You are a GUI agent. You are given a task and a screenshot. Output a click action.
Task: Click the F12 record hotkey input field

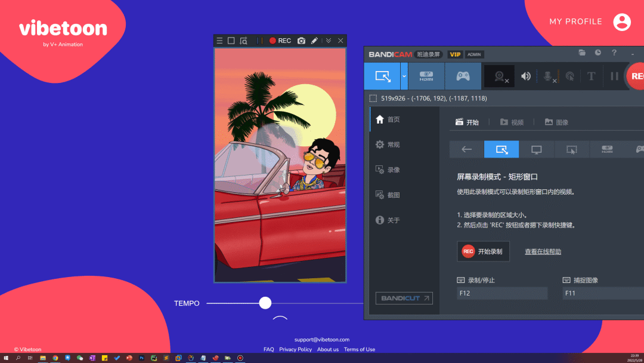501,293
